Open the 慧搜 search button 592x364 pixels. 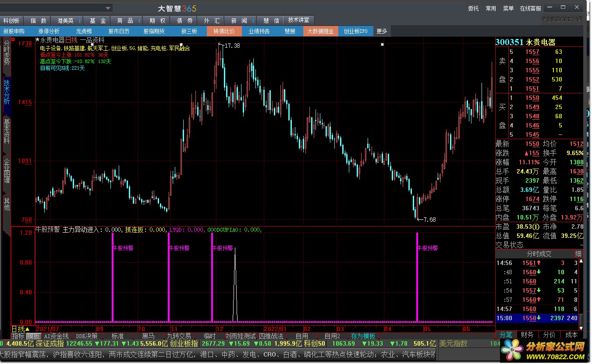pyautogui.click(x=290, y=31)
